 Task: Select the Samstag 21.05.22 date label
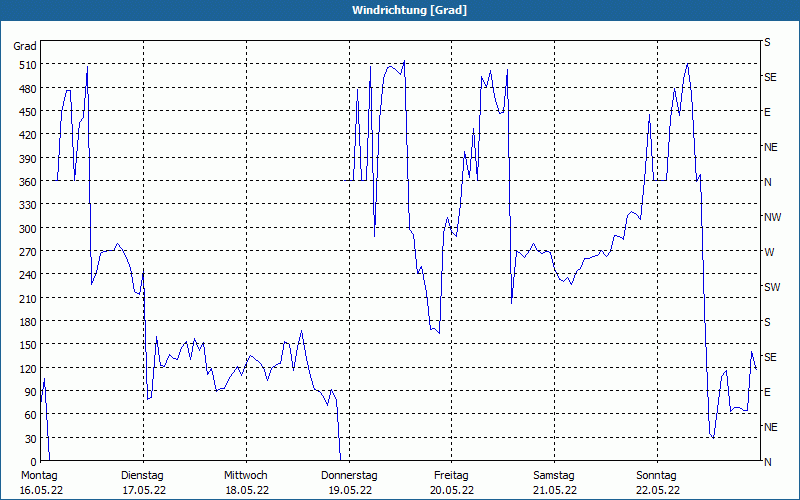554,482
